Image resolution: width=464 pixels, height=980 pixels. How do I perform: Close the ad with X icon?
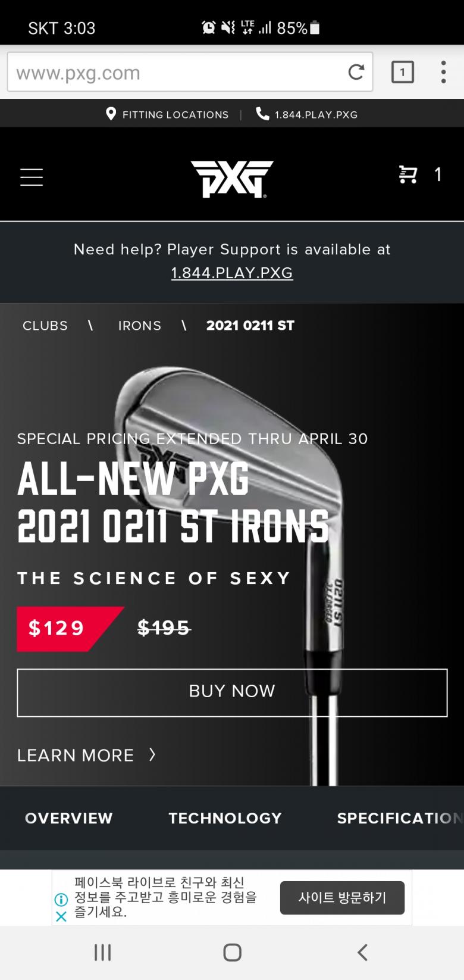[x=61, y=917]
